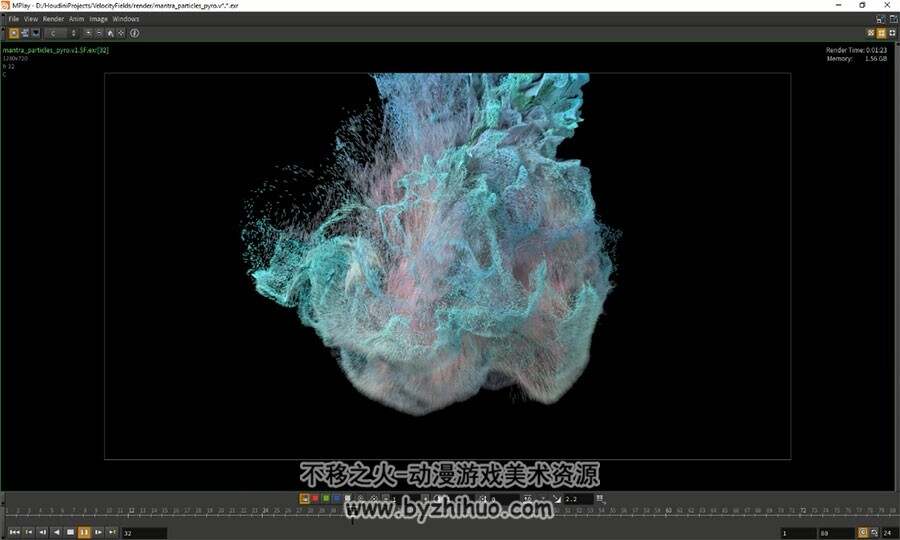Click the Memory 1.56 GB readout
This screenshot has width=900, height=540.
point(856,59)
